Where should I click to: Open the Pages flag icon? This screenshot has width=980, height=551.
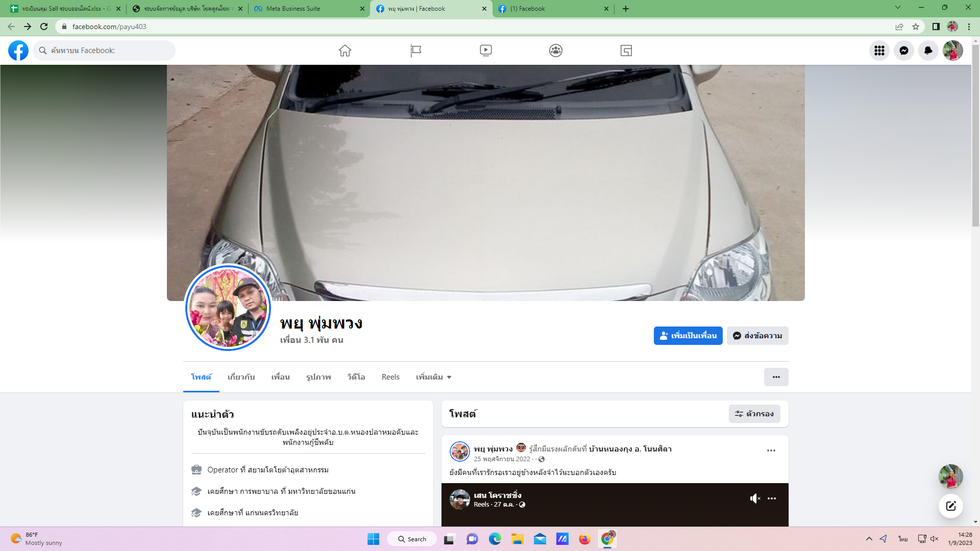coord(415,51)
